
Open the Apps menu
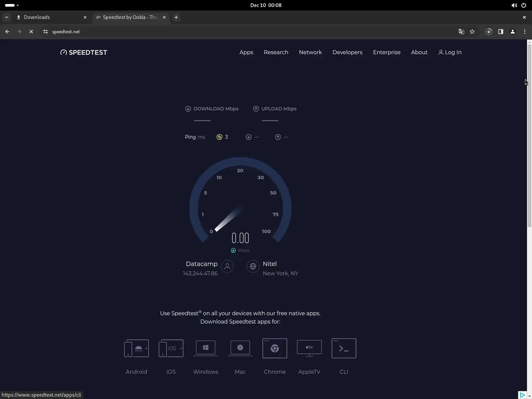246,52
